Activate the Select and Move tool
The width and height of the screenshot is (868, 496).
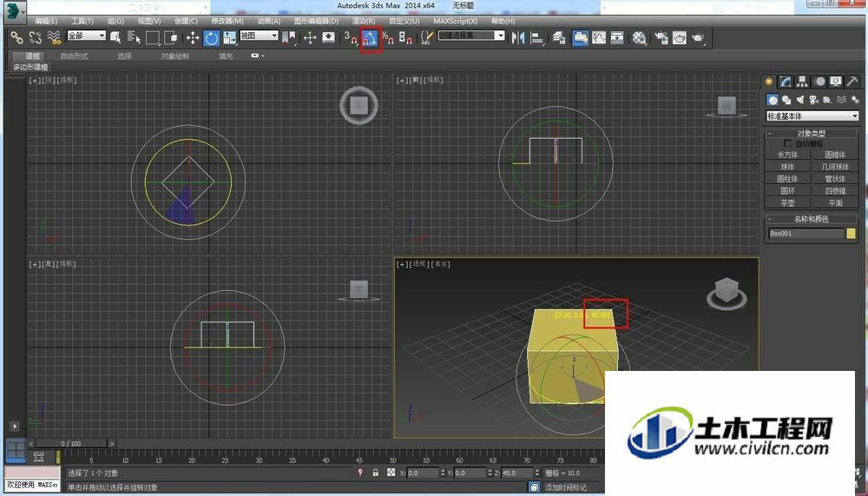(192, 37)
